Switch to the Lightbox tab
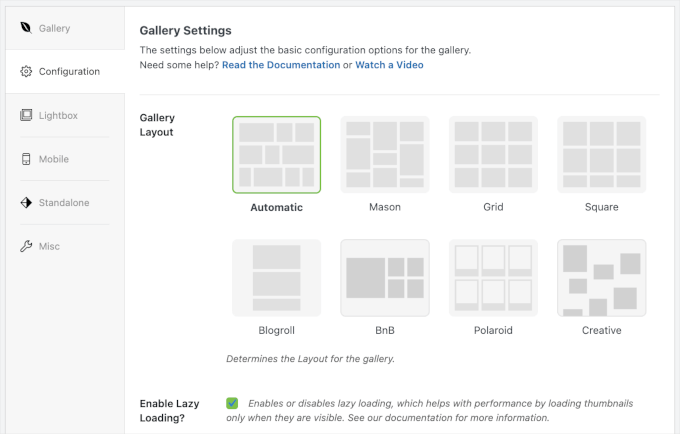The height and width of the screenshot is (434, 680). click(58, 115)
